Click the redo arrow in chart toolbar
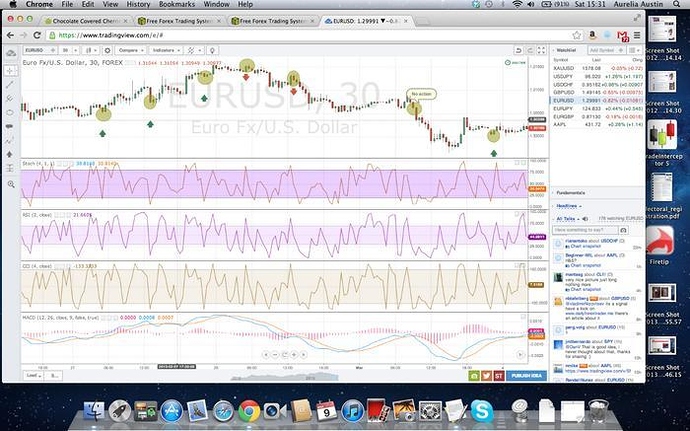This screenshot has height=431, width=690. [530, 51]
